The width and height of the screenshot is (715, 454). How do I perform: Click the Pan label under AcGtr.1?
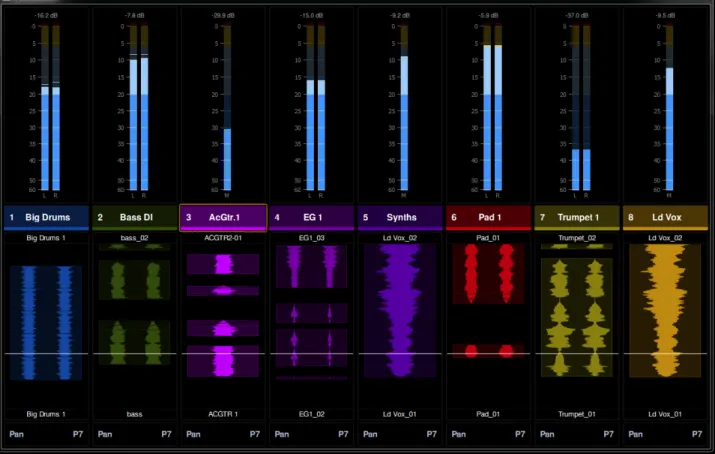tap(193, 434)
